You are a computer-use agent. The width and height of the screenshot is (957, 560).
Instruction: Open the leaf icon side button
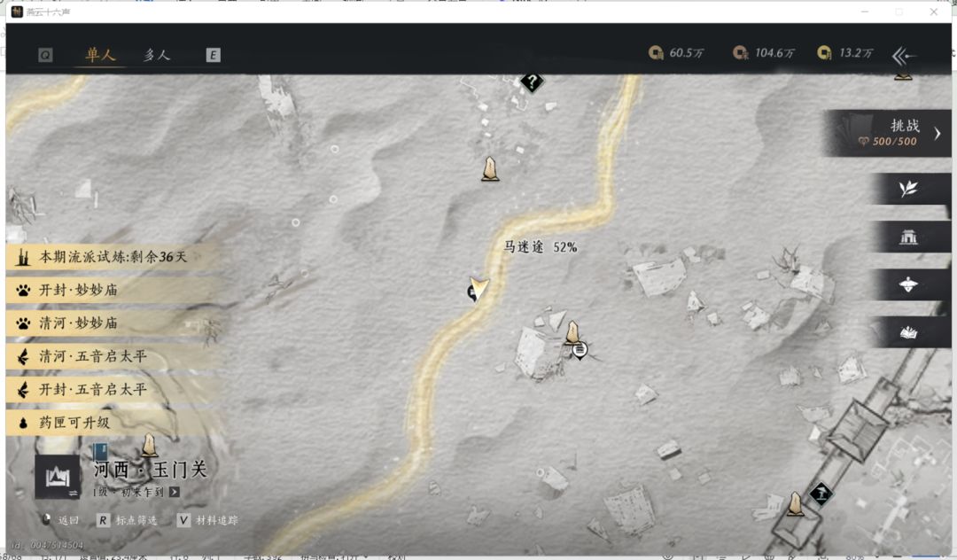[909, 189]
